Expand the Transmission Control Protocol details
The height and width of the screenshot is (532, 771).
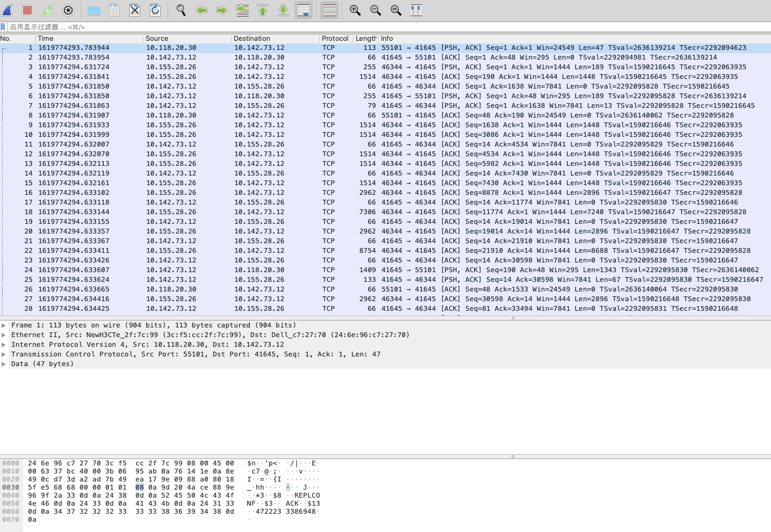coord(4,354)
